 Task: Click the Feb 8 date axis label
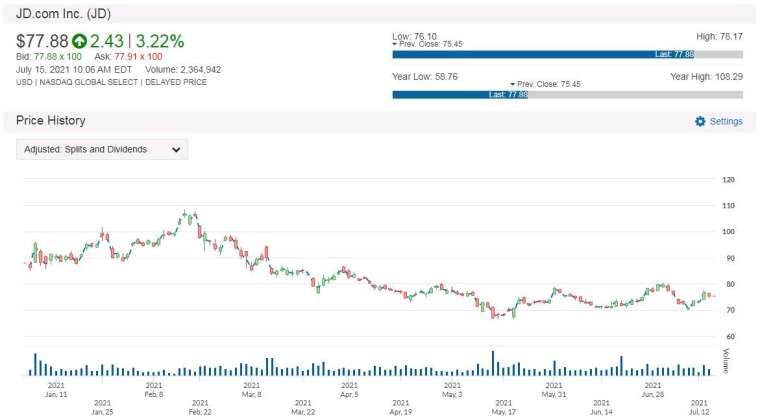pos(154,390)
